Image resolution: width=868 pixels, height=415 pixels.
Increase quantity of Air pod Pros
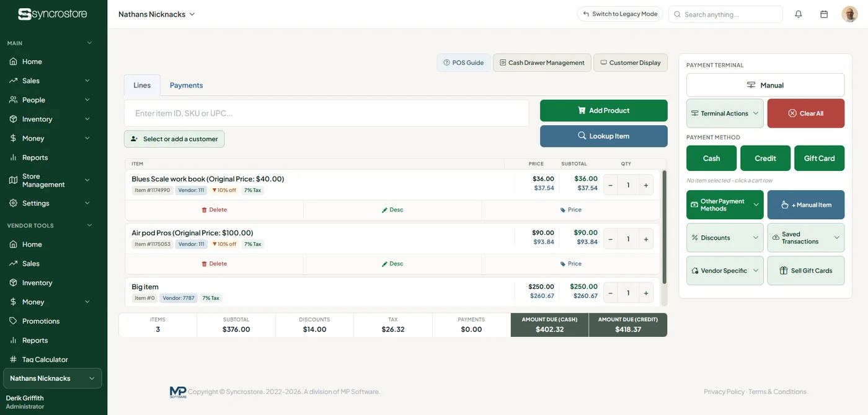(645, 239)
